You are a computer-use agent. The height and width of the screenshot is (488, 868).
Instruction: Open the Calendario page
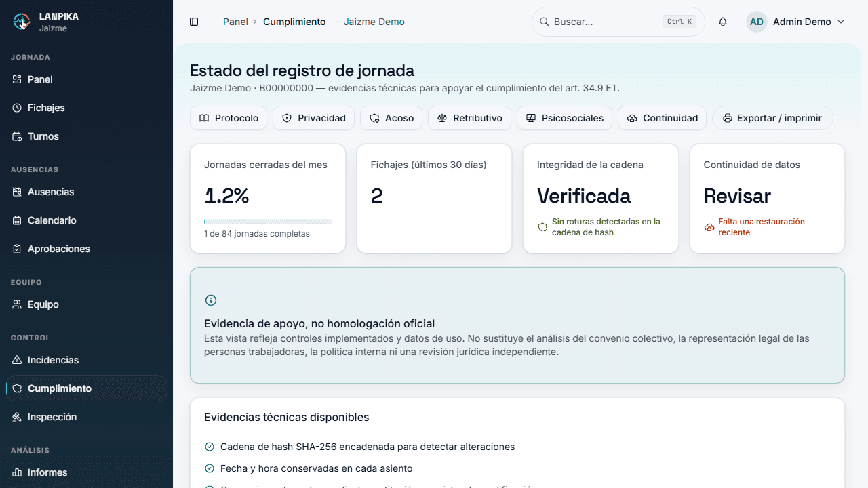tap(86, 220)
